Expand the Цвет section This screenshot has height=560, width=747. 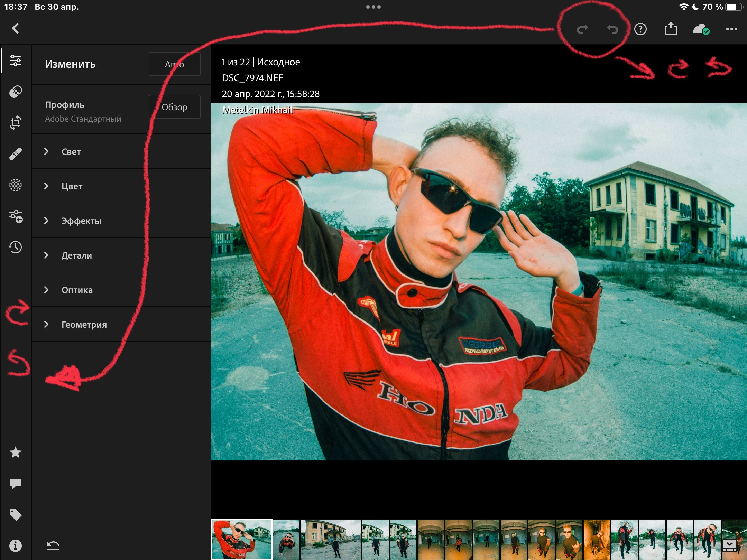72,186
